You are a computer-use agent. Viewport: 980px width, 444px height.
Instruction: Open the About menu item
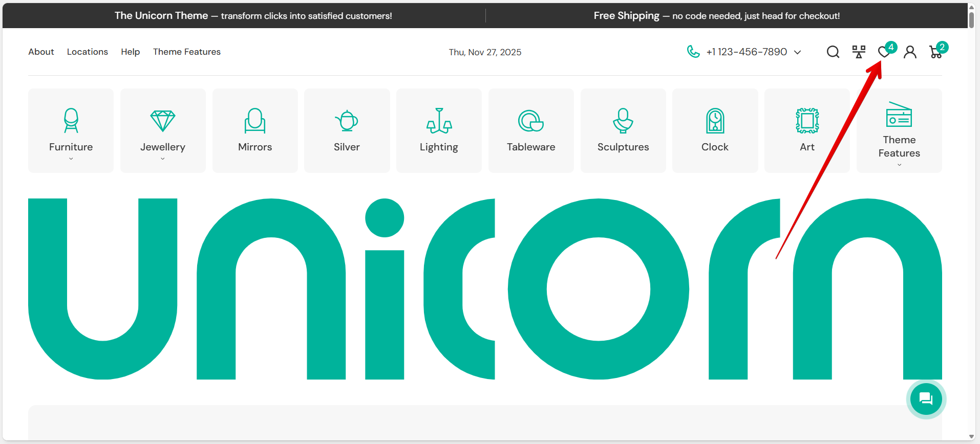[x=41, y=52]
